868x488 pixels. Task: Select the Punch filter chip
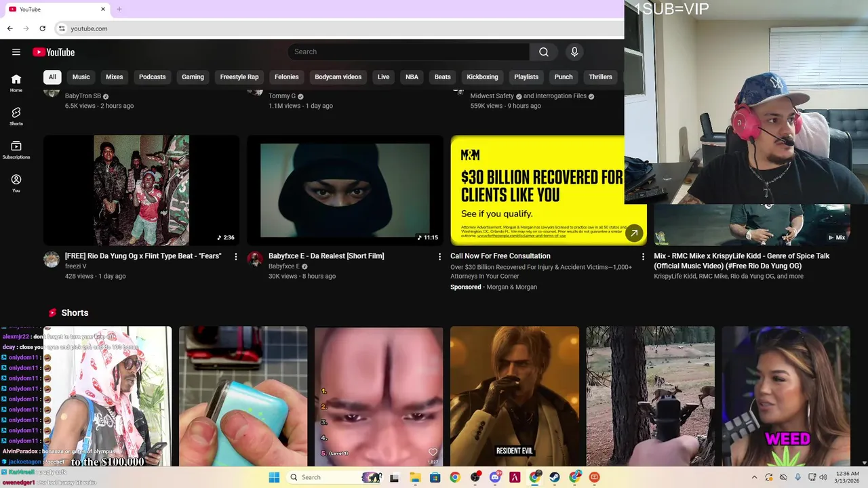564,77
